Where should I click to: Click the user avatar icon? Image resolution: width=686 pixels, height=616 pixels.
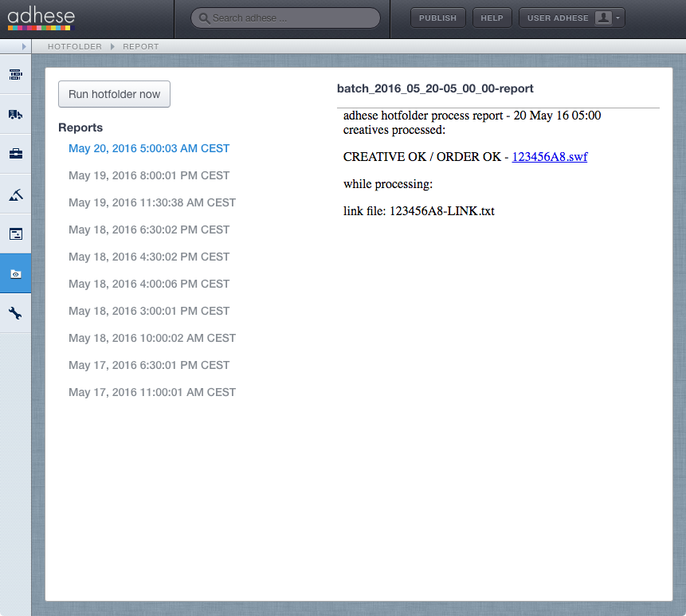point(603,18)
